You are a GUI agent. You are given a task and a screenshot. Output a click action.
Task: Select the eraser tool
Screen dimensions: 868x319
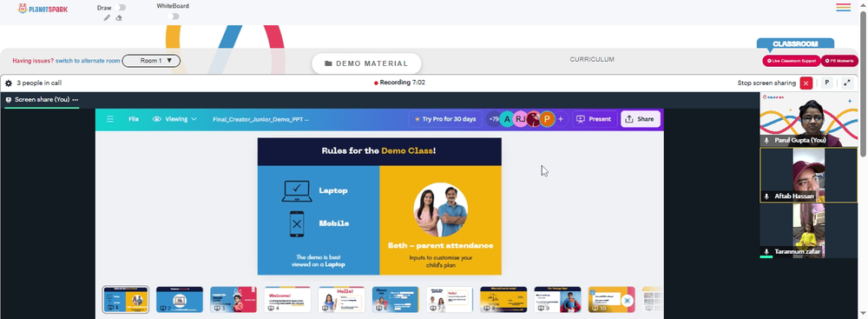click(118, 17)
